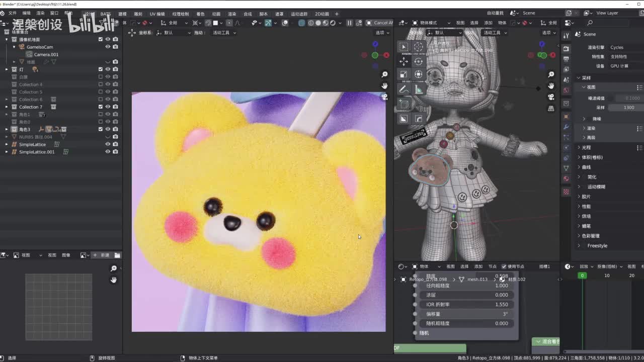Viewport: 644px width, 362px height.
Task: Add workspace with the plus tab button
Action: [x=337, y=14]
